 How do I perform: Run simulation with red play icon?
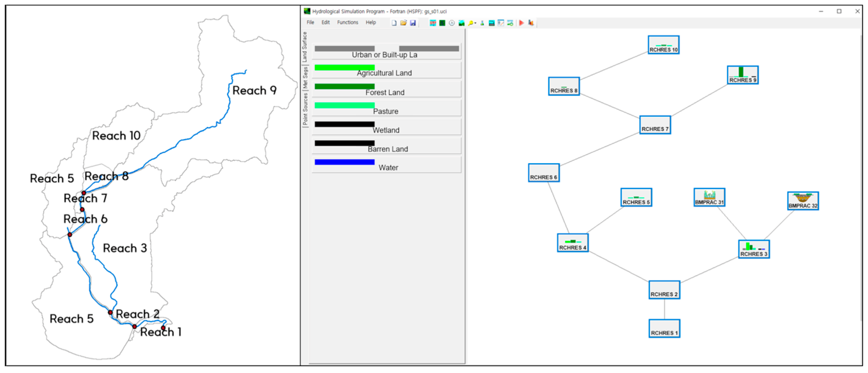click(521, 23)
